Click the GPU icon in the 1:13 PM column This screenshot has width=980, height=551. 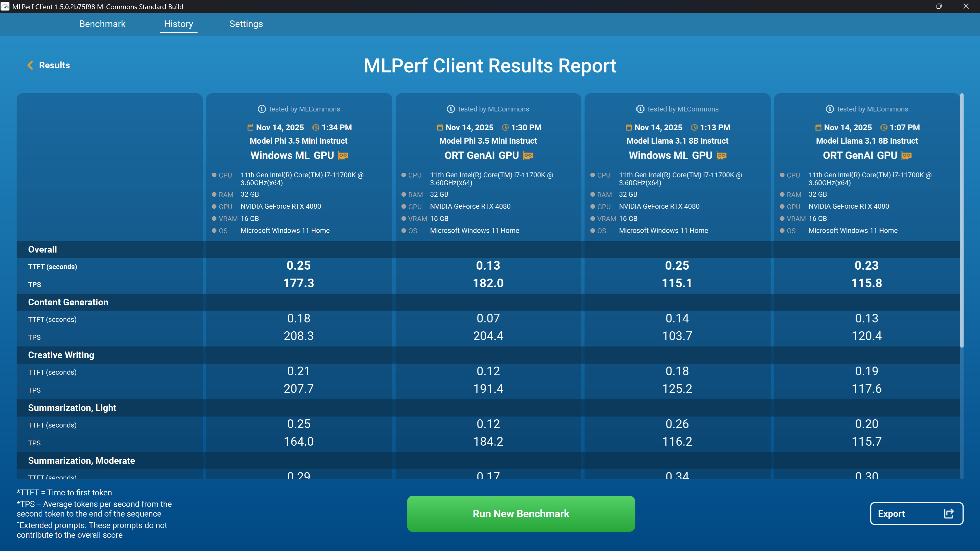coord(722,156)
